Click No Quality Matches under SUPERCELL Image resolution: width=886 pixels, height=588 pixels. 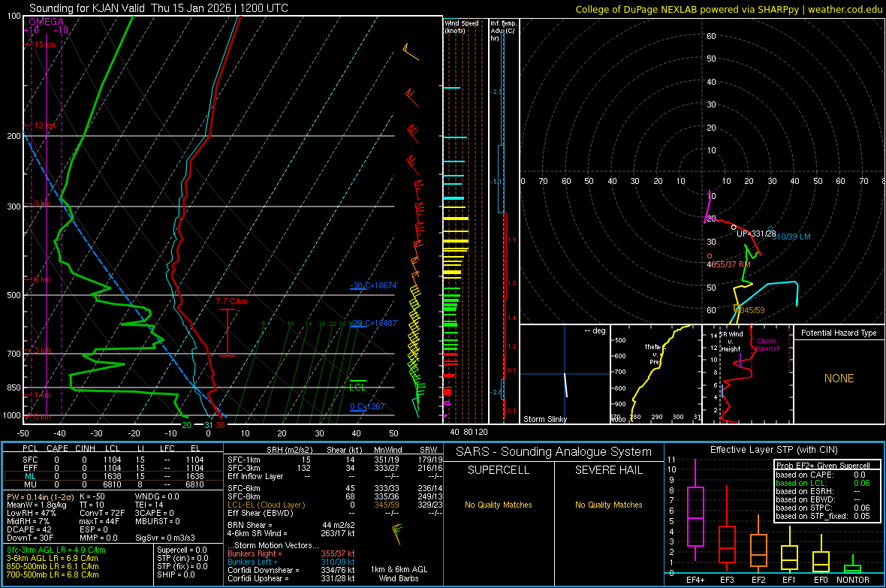click(499, 505)
